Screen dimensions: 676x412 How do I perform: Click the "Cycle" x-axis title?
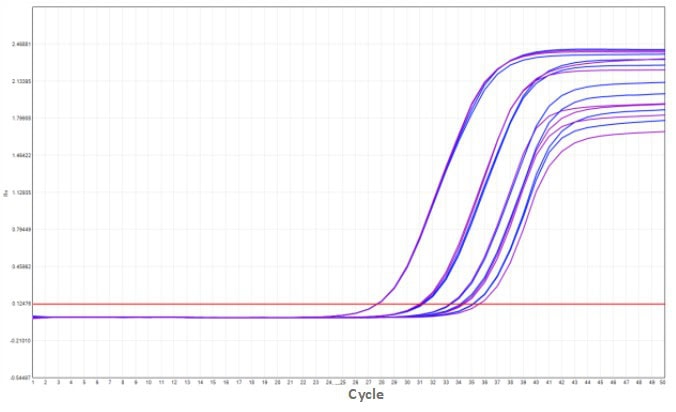[366, 394]
